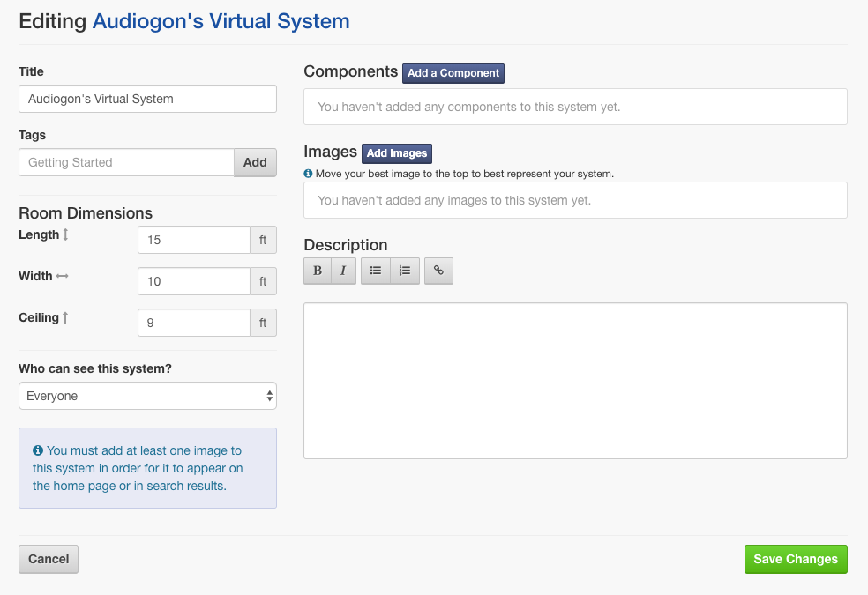This screenshot has width=868, height=595.
Task: Open the 'Who can see this system?' dropdown
Action: point(148,396)
